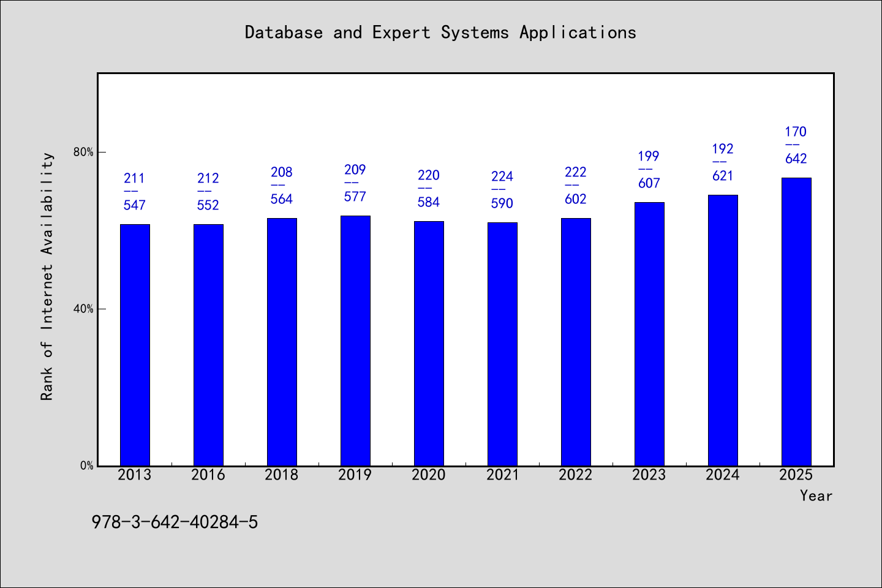
Task: Click the value 220 above the 2020 bar
Action: pyautogui.click(x=429, y=175)
